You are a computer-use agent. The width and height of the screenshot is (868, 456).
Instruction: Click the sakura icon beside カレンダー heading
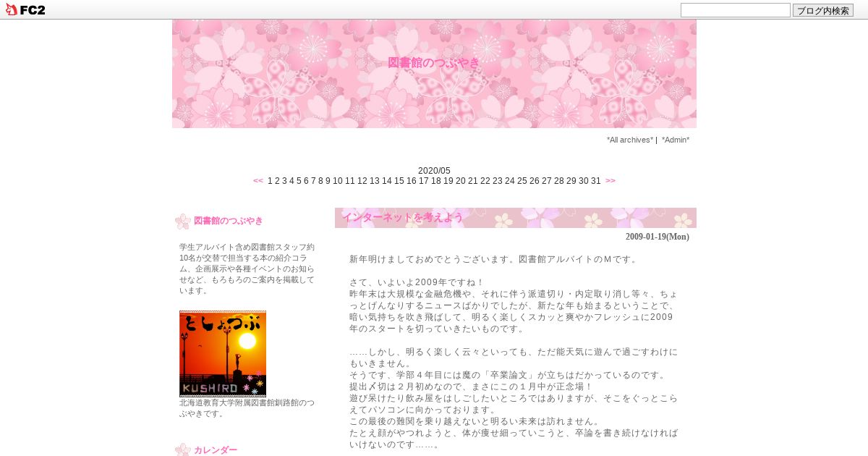[x=183, y=449]
